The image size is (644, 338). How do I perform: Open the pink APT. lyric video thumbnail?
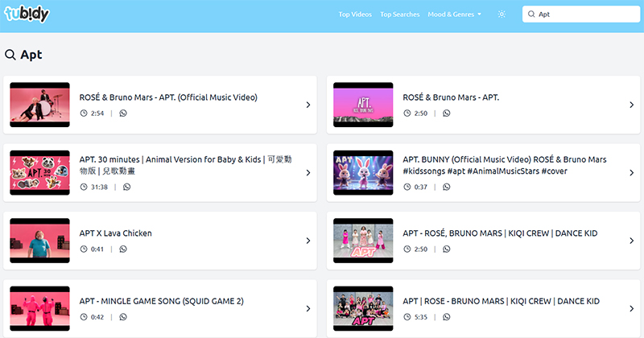click(363, 105)
